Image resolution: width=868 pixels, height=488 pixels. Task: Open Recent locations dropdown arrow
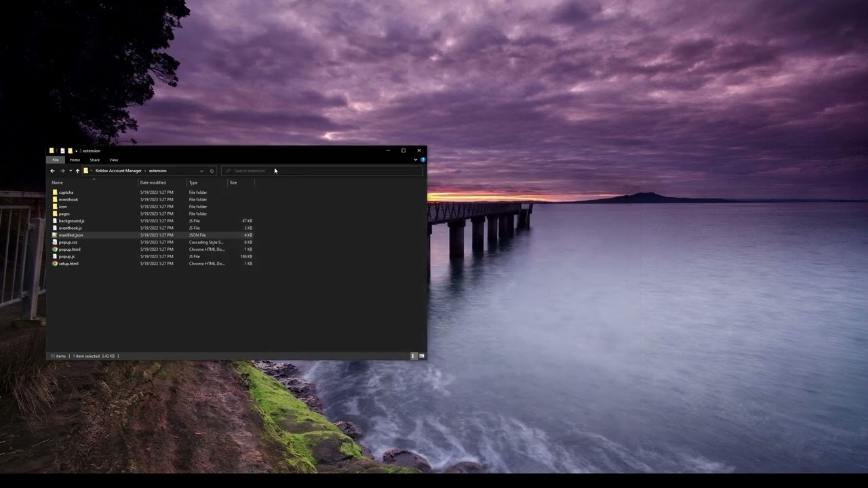point(70,171)
